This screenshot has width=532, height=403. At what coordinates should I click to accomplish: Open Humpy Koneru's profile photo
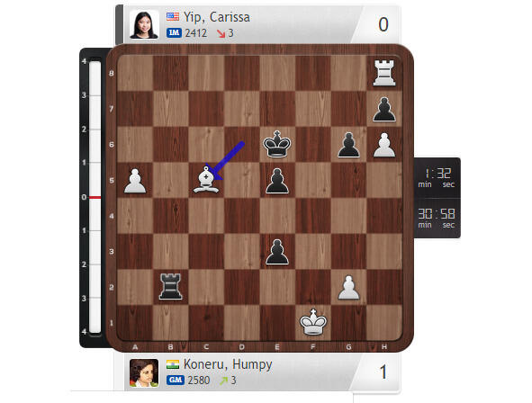[144, 372]
